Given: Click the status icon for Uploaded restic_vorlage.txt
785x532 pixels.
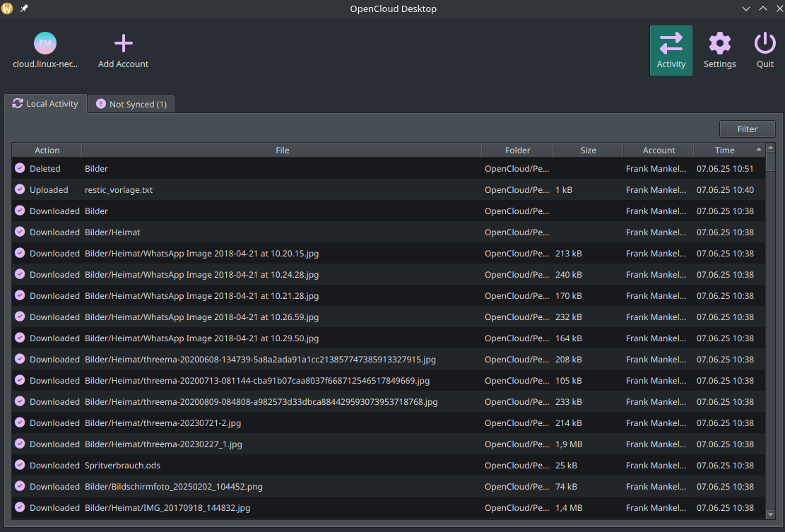Looking at the screenshot, I should point(20,189).
